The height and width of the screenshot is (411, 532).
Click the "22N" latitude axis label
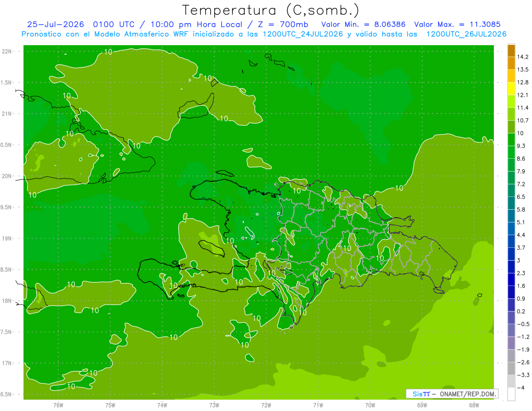click(8, 51)
